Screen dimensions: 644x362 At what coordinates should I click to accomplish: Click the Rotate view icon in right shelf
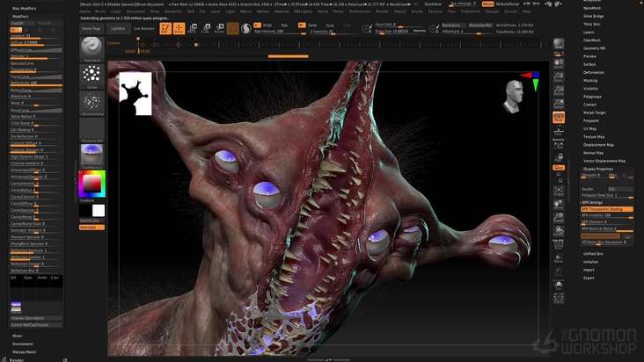[559, 231]
